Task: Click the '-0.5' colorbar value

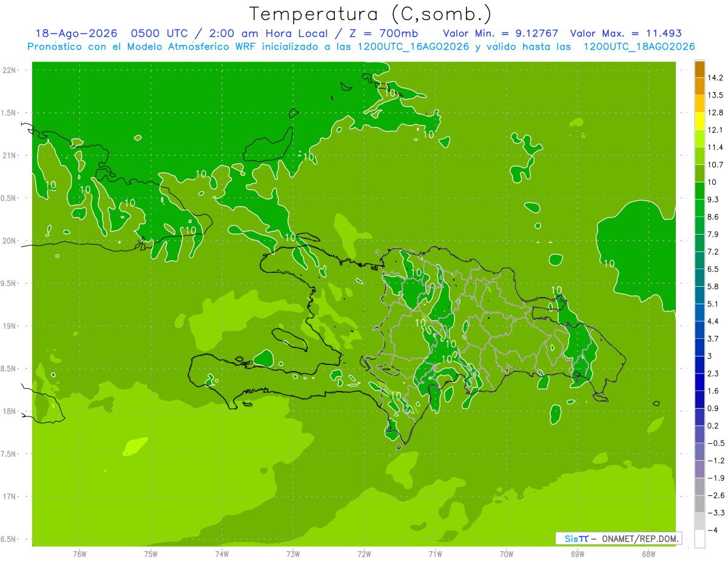Action: (x=715, y=443)
